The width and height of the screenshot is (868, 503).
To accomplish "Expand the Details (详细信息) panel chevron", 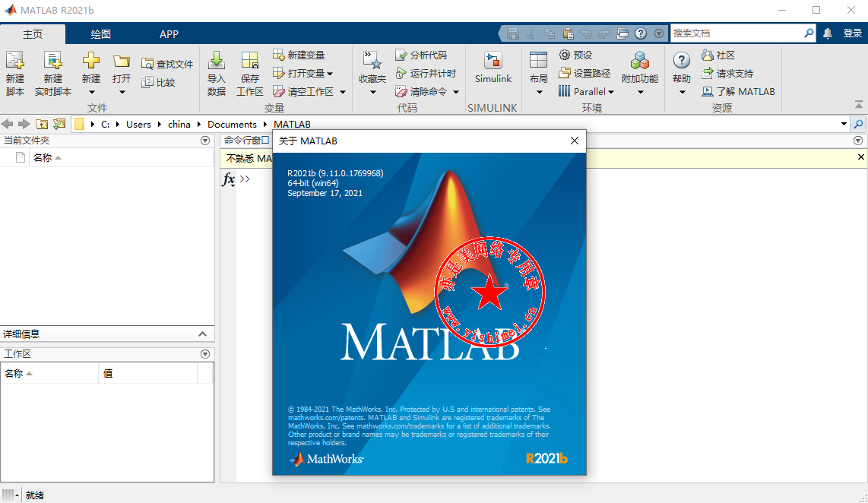I will tap(203, 334).
